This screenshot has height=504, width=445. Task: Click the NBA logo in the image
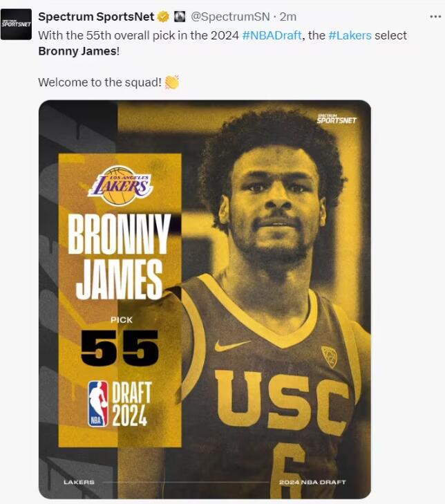pos(98,404)
